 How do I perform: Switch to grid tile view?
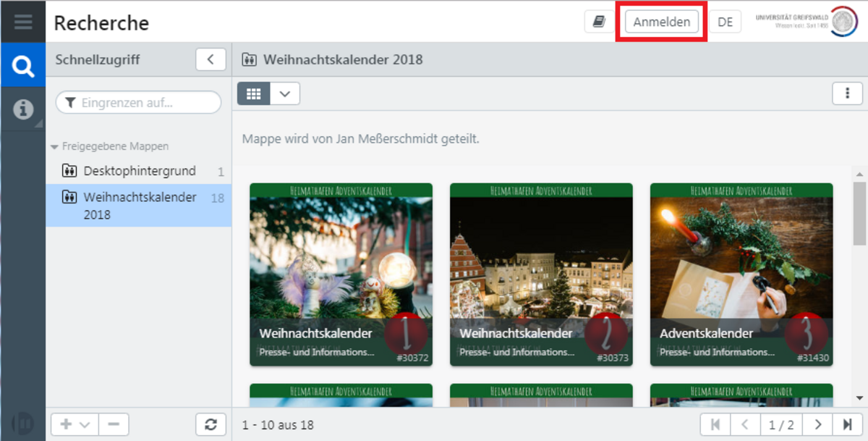tap(254, 93)
